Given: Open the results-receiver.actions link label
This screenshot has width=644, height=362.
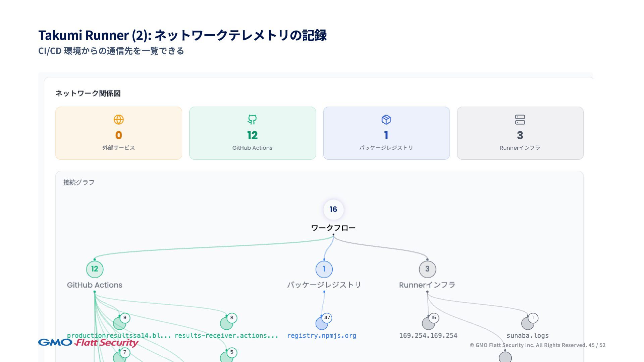Looking at the screenshot, I should pyautogui.click(x=226, y=336).
